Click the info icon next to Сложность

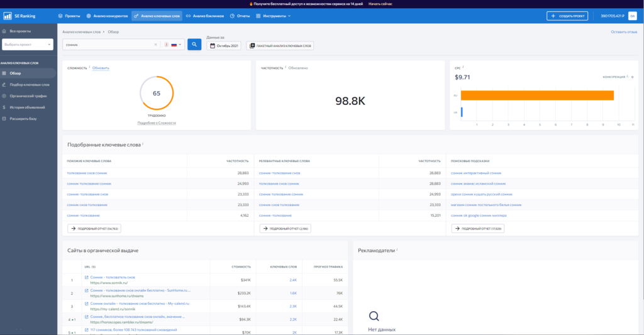89,67
